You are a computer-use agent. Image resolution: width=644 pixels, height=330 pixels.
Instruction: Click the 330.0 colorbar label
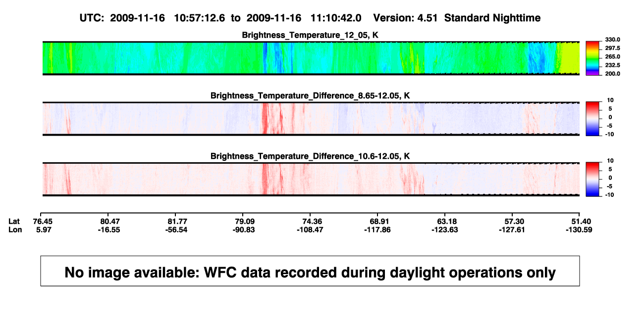point(612,40)
